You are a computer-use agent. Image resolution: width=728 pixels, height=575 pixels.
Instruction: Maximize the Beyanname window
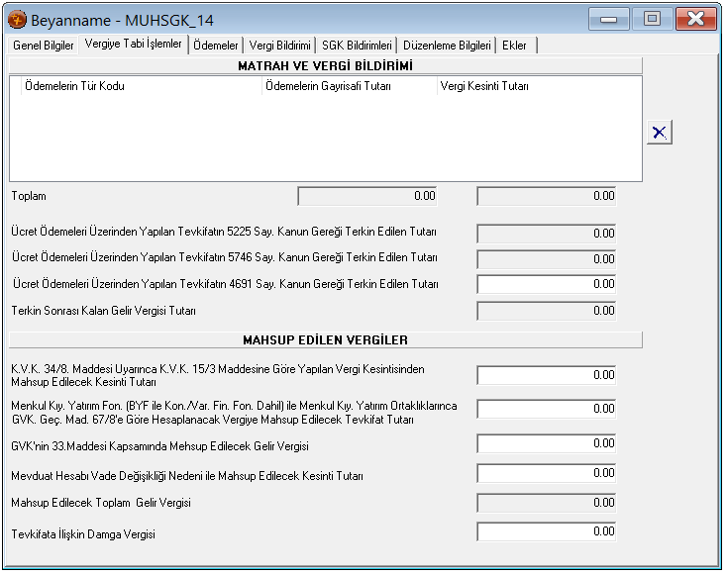[x=651, y=20]
